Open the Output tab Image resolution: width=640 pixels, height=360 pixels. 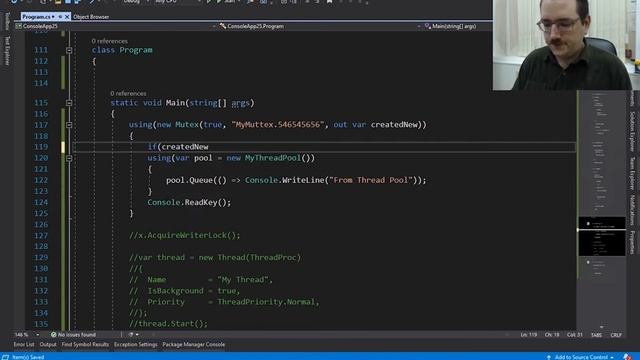pos(48,344)
